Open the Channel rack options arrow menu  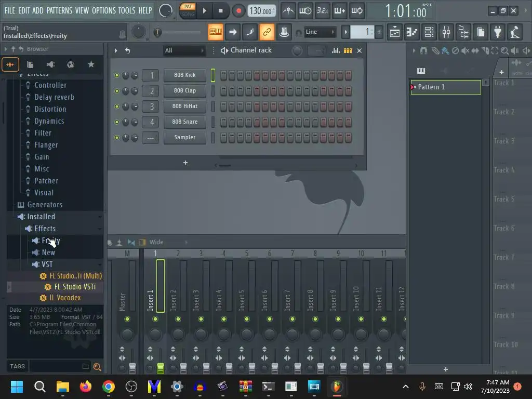(116, 50)
